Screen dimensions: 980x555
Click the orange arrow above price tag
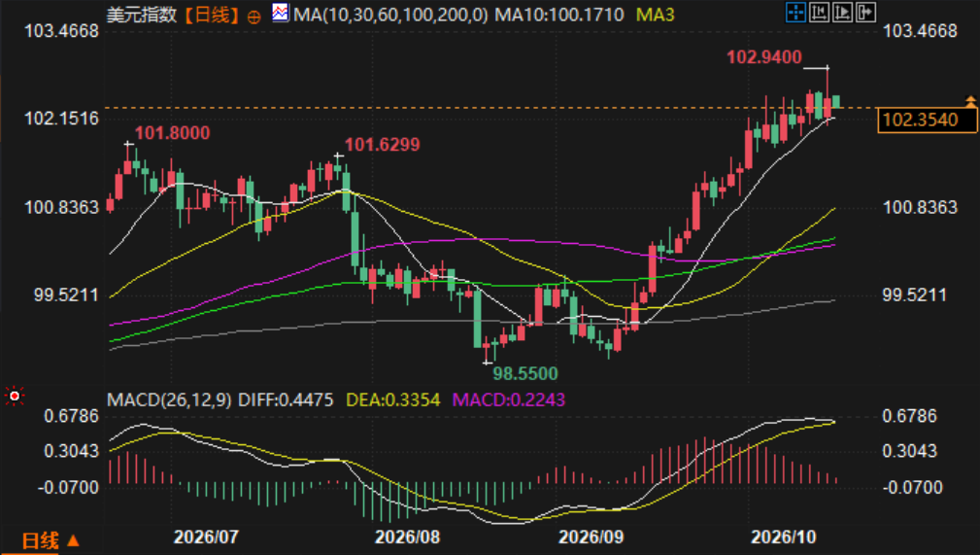(x=970, y=100)
